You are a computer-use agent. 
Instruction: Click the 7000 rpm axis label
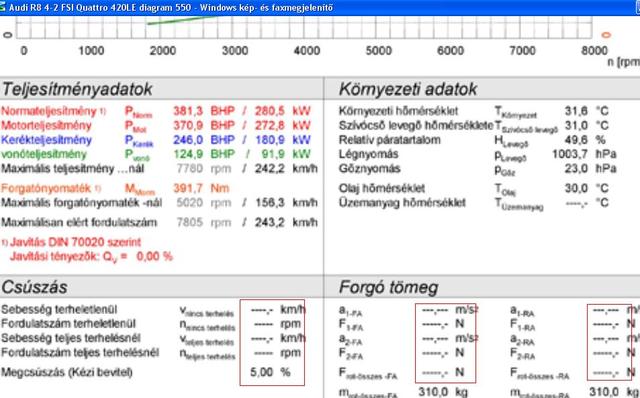pyautogui.click(x=522, y=51)
